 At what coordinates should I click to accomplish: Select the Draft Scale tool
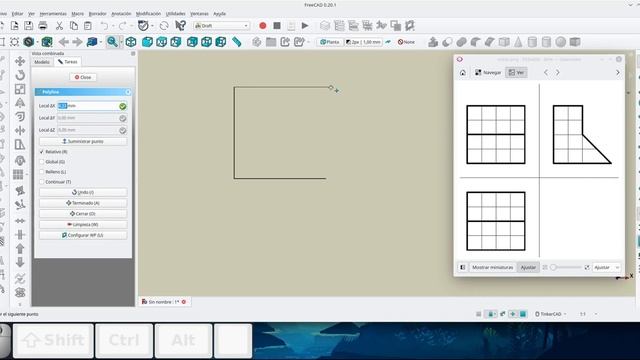[x=20, y=89]
